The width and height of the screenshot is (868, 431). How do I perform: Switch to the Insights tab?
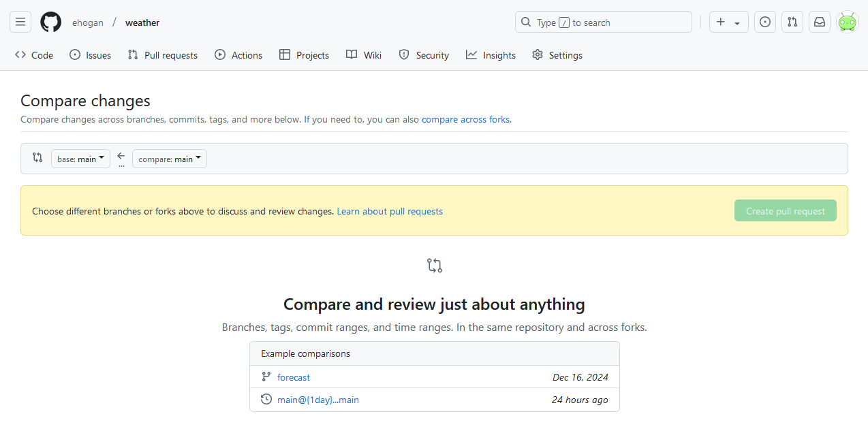pos(491,55)
